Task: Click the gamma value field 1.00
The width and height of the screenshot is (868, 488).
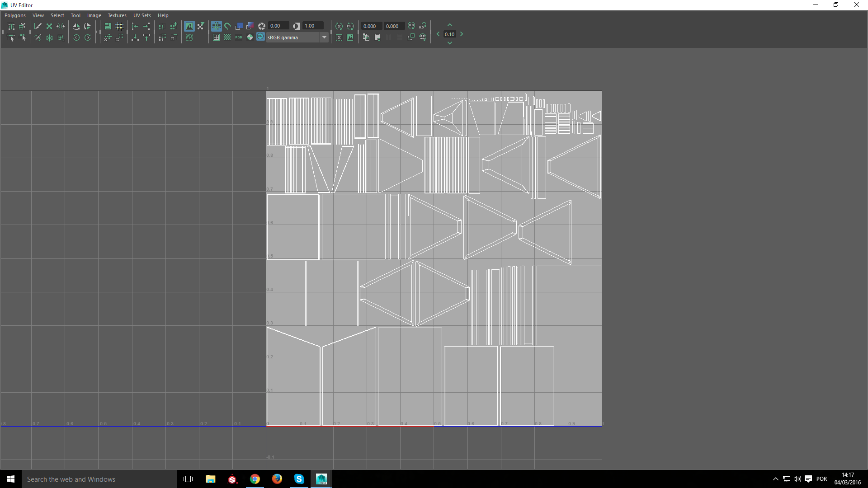Action: tap(312, 26)
